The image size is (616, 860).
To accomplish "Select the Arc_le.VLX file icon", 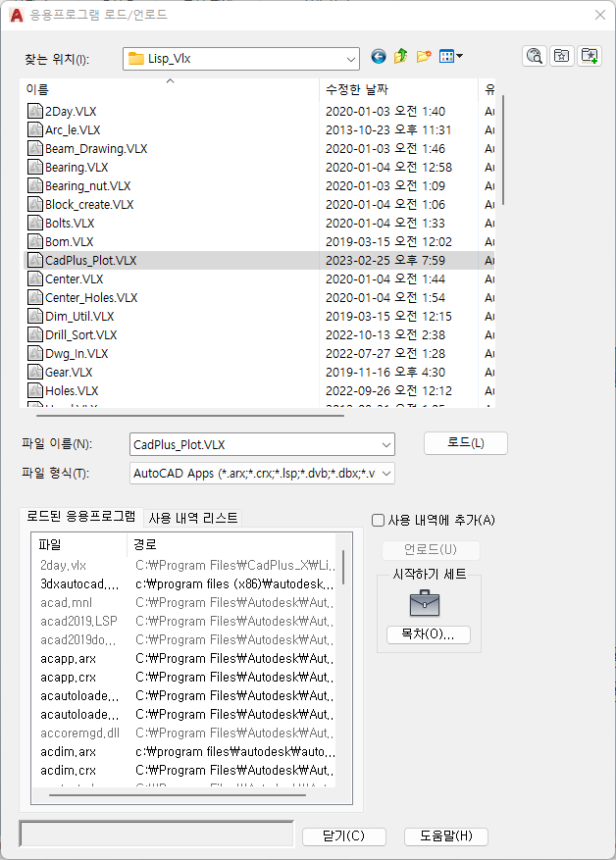I will [x=35, y=129].
